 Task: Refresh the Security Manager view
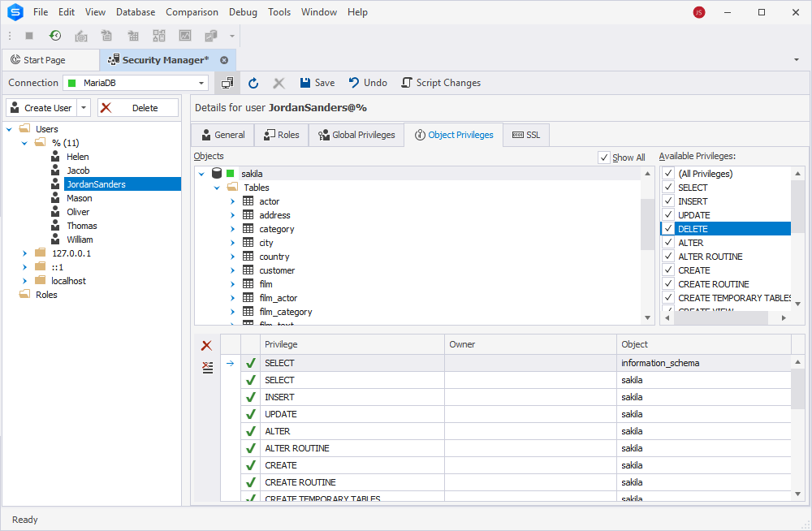253,82
